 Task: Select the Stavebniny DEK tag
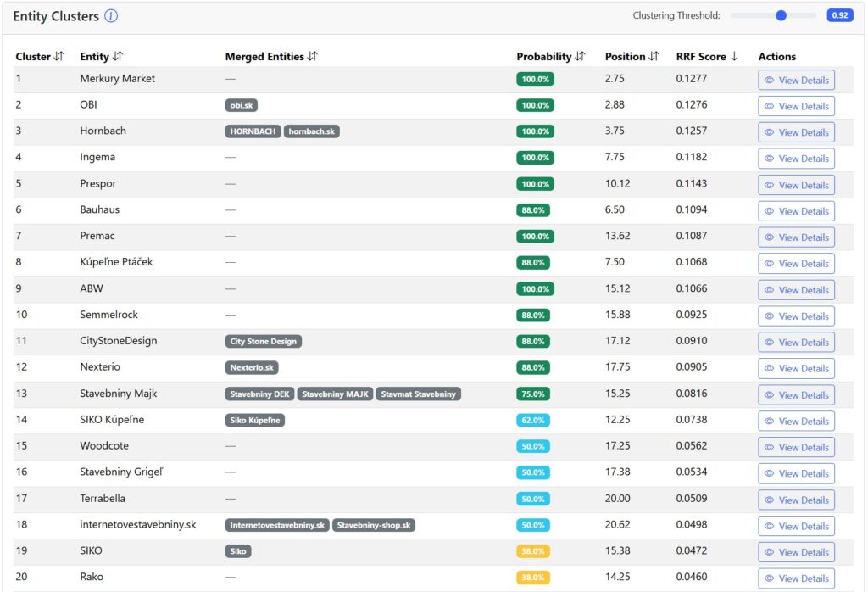click(259, 394)
